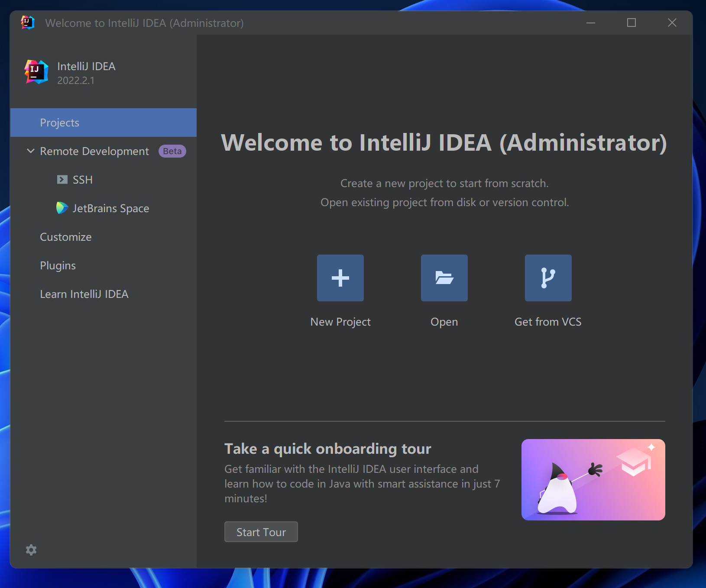Click the version text 2022.2.1
Image resolution: width=706 pixels, height=588 pixels.
click(x=76, y=81)
